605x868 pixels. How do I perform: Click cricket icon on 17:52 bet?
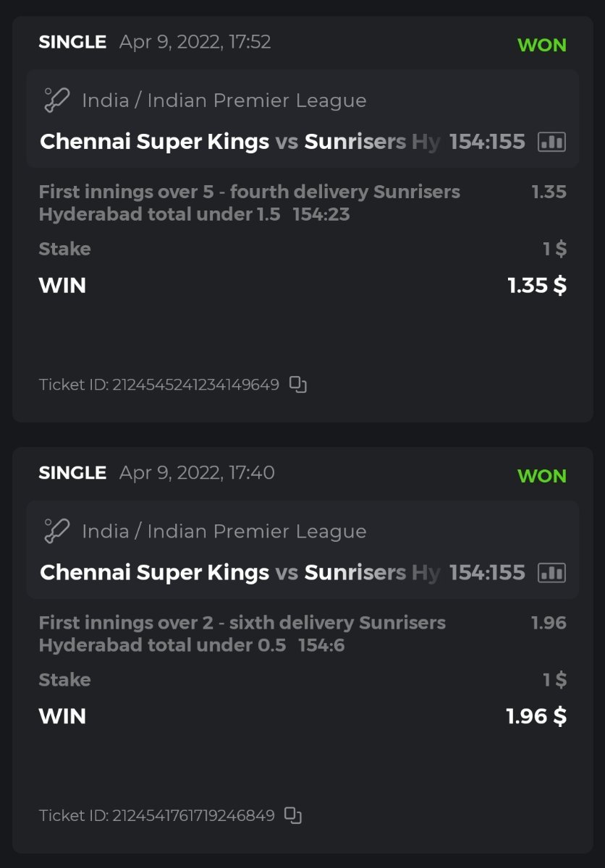(56, 100)
